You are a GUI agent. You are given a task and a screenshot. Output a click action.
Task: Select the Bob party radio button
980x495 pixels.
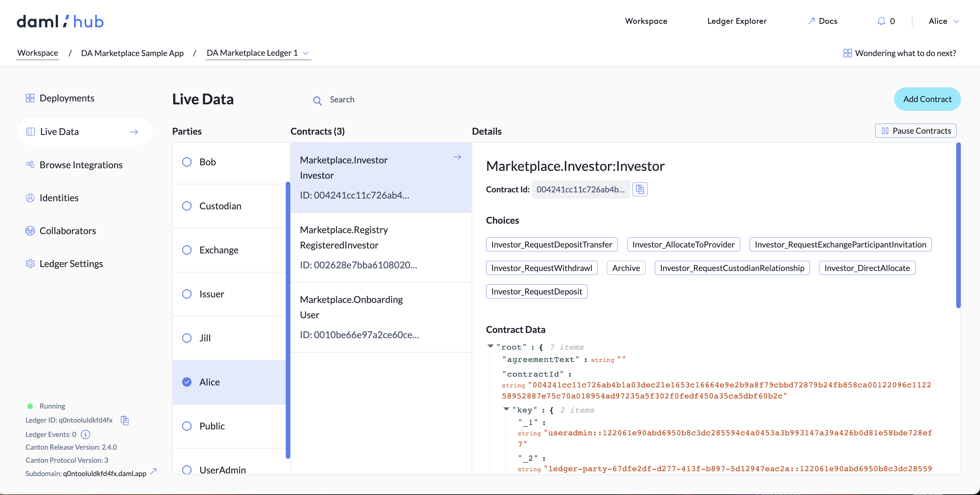pos(187,162)
